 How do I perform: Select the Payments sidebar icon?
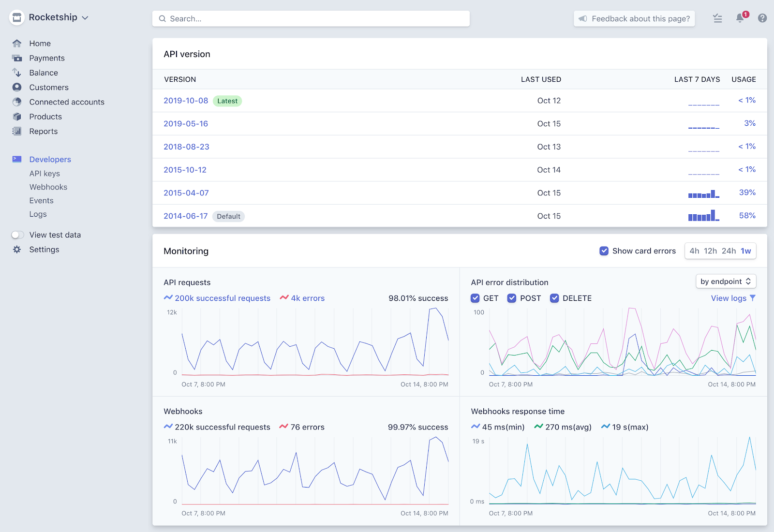pos(17,58)
